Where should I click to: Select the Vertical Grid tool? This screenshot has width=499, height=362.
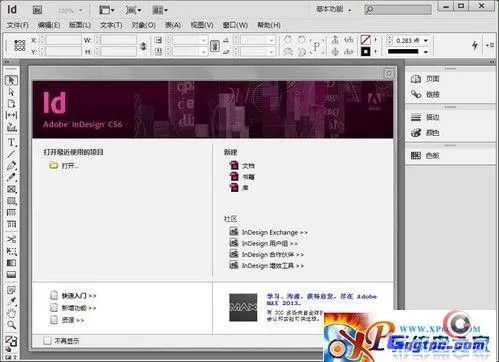click(x=11, y=224)
